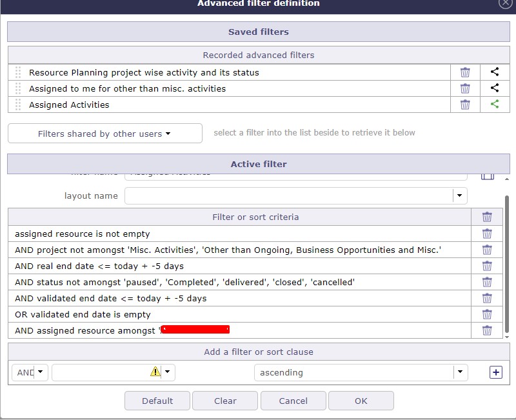Image resolution: width=516 pixels, height=420 pixels.
Task: Delete all criteria via header trash icon
Action: click(x=487, y=217)
